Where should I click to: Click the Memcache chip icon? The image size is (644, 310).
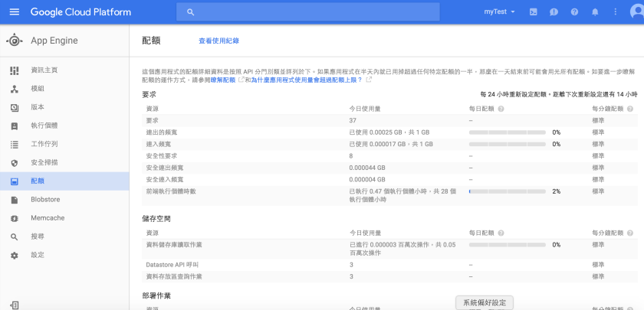coord(15,218)
